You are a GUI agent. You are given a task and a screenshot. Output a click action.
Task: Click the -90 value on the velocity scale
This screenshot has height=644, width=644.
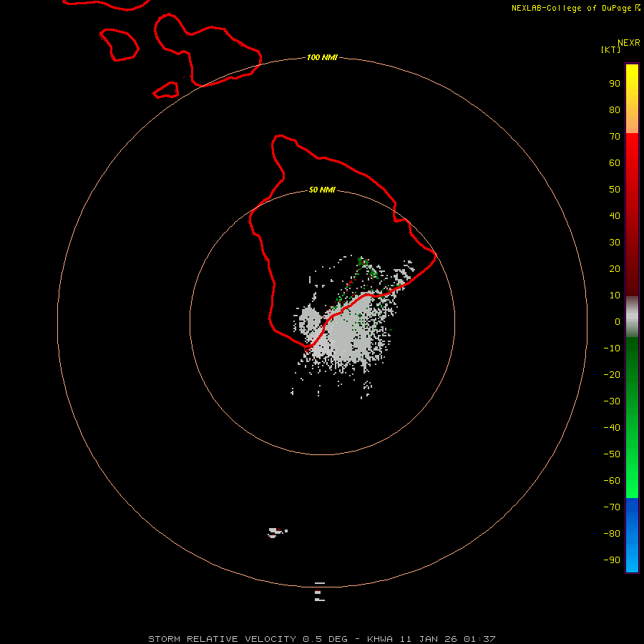tap(612, 560)
